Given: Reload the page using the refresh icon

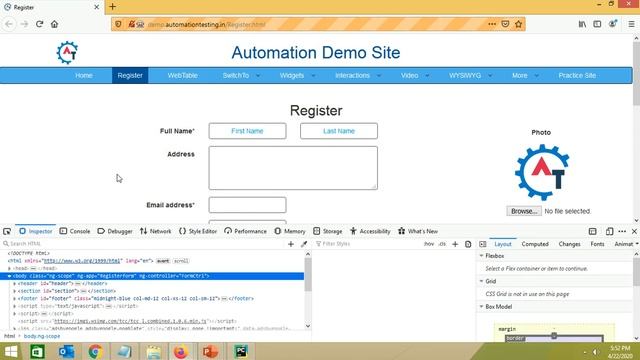Looking at the screenshot, I should (40, 24).
